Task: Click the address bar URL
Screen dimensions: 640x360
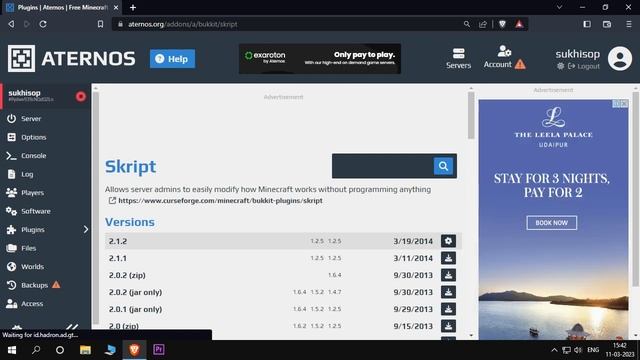Action: (183, 24)
